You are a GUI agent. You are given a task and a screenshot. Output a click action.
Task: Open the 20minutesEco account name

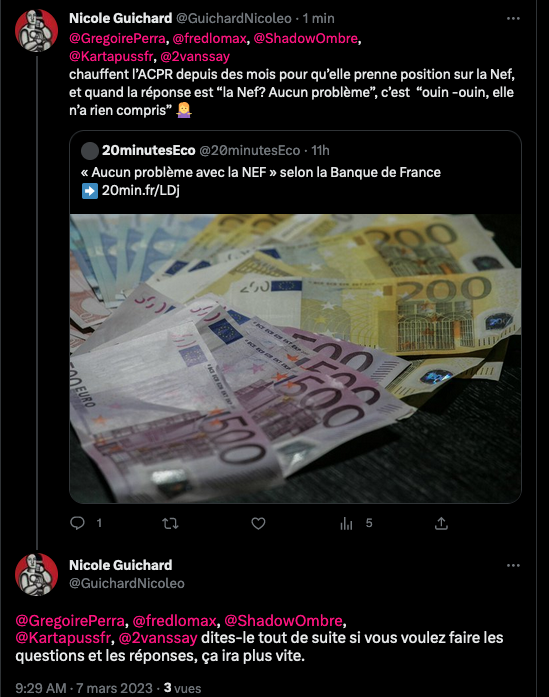tap(148, 151)
